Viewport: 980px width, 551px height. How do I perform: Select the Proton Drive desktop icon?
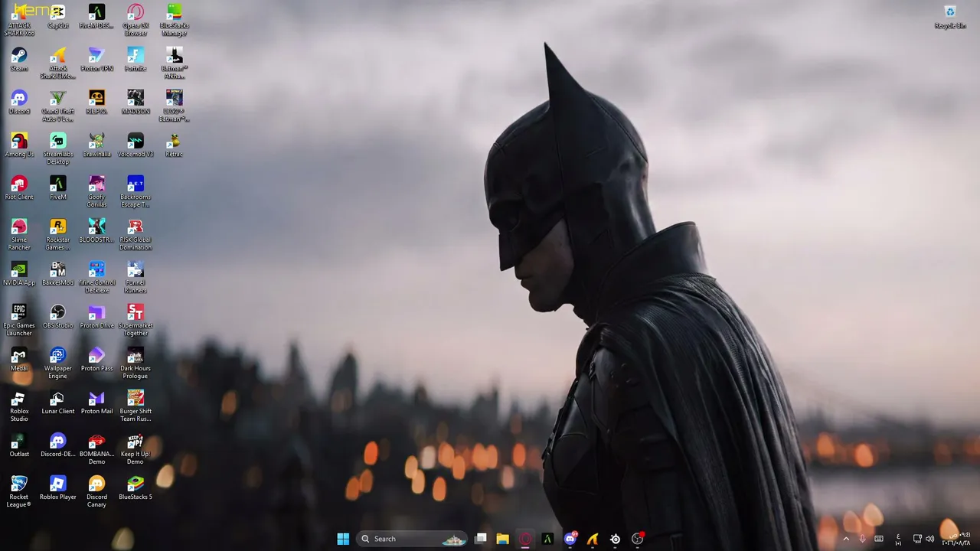(96, 317)
